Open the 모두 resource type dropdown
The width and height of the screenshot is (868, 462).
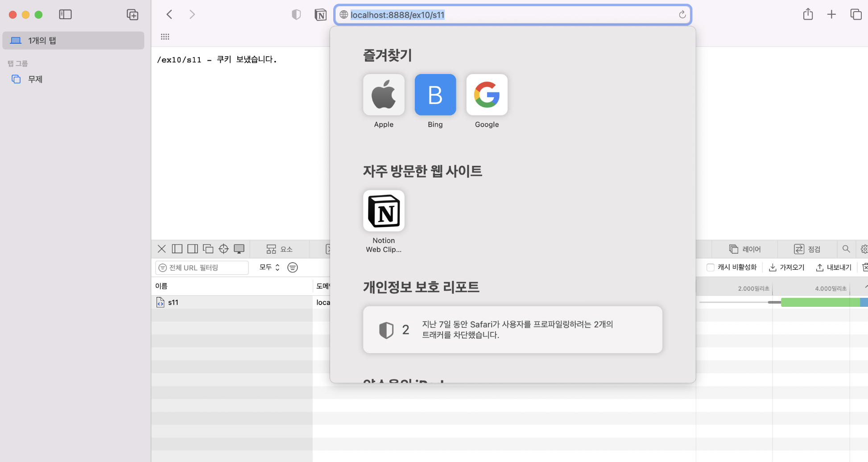[x=269, y=267]
